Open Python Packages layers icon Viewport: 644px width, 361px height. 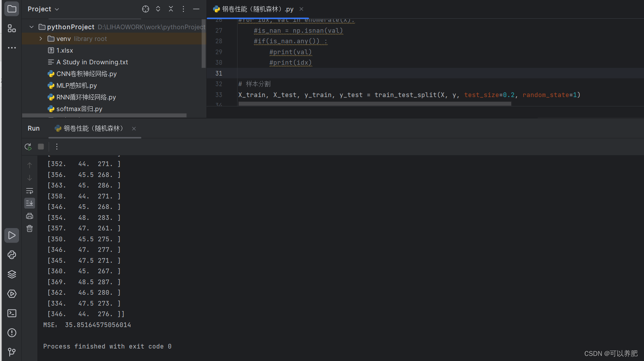[x=12, y=274]
